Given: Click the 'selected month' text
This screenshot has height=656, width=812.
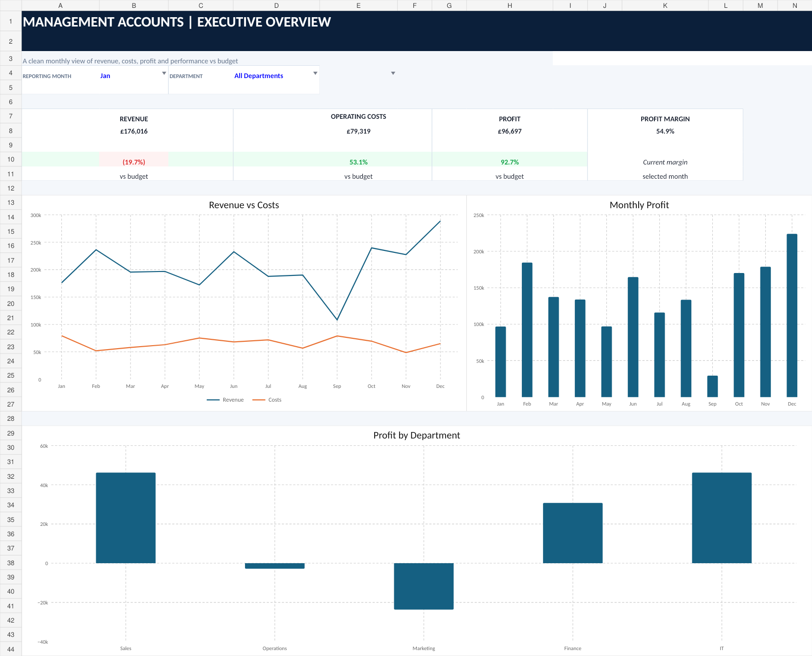Looking at the screenshot, I should (x=665, y=176).
